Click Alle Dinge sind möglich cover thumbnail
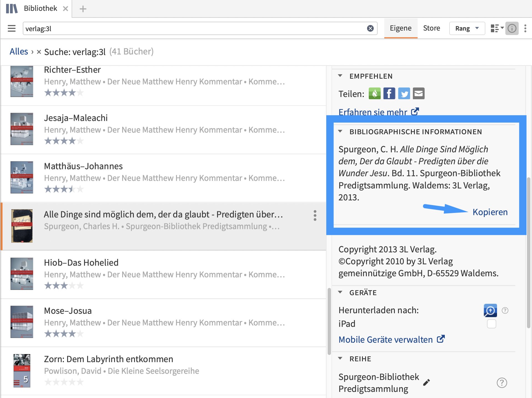532x398 pixels. [x=22, y=226]
